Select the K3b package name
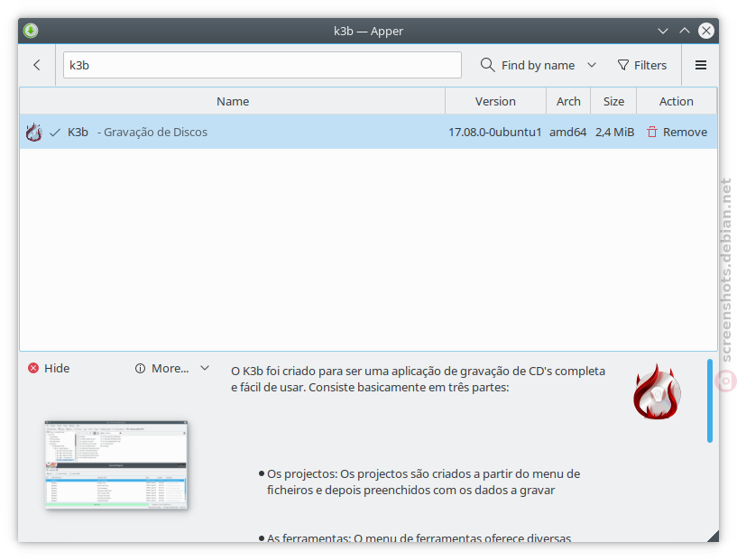The width and height of the screenshot is (737, 560). [78, 132]
